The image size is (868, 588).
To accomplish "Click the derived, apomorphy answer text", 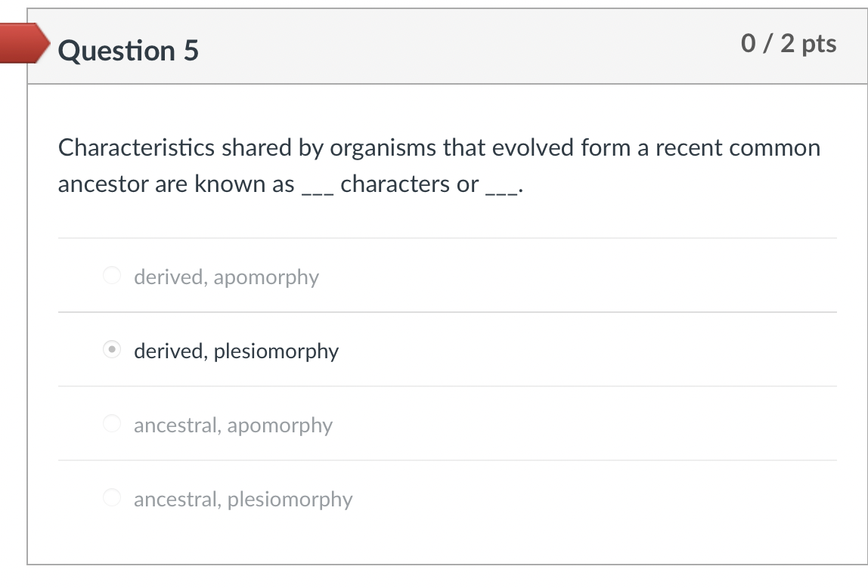I will click(226, 277).
